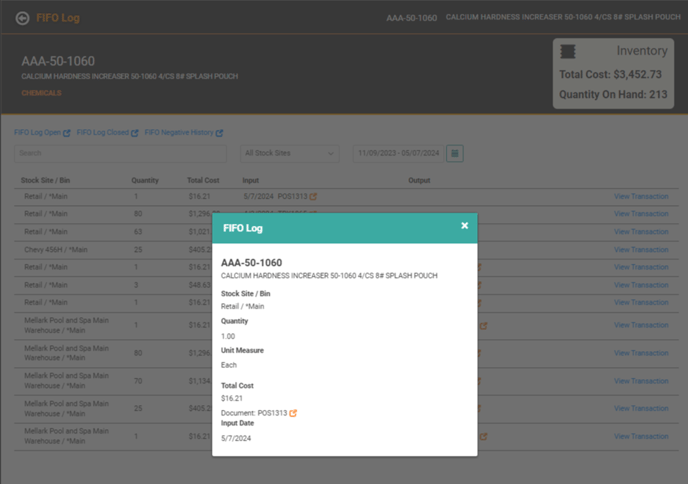The width and height of the screenshot is (688, 484).
Task: Click the POS1313 document text in dialog
Action: tap(272, 413)
